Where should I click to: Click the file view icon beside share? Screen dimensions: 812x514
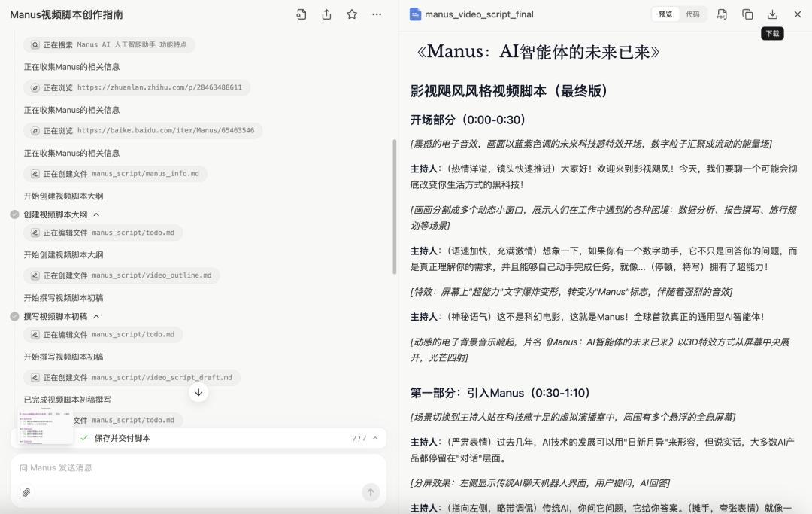[x=301, y=14]
